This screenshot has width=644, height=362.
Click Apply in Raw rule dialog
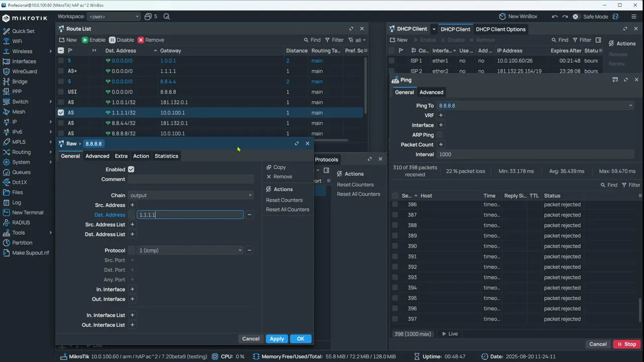point(277,339)
